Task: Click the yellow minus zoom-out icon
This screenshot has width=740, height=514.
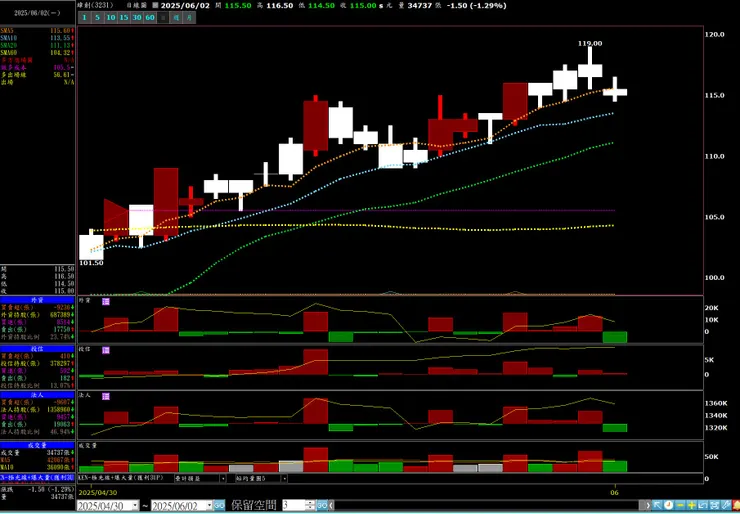Action: tap(680, 505)
